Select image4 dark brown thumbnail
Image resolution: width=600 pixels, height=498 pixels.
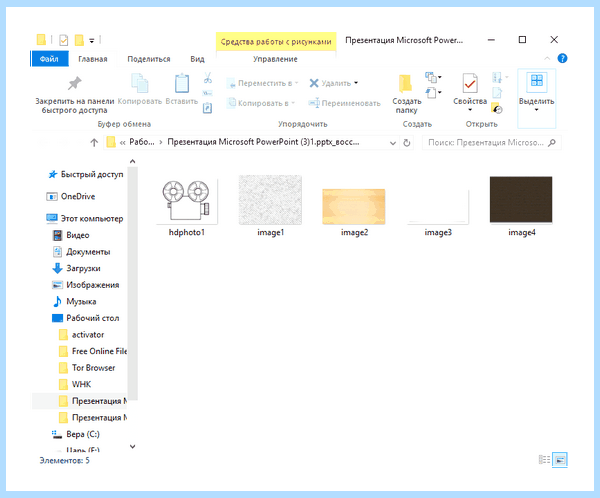(x=521, y=199)
